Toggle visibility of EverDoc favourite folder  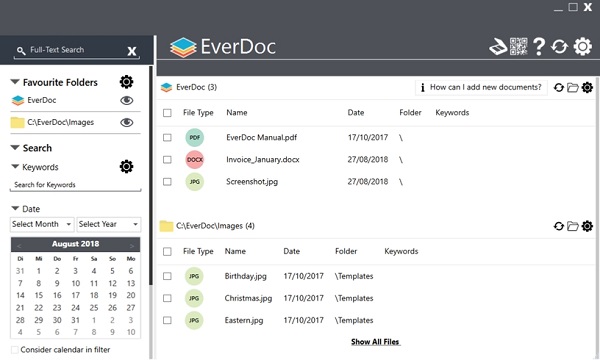(x=127, y=100)
